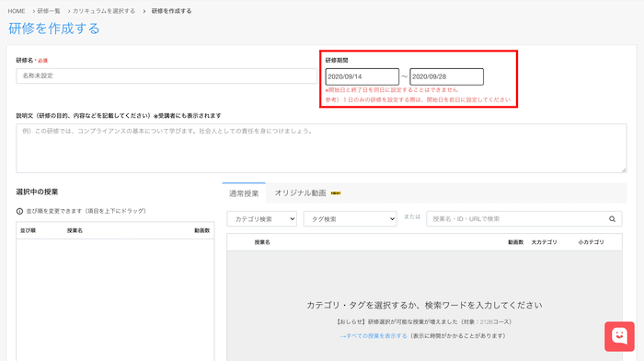Click the 並び順 column header

tap(28, 230)
